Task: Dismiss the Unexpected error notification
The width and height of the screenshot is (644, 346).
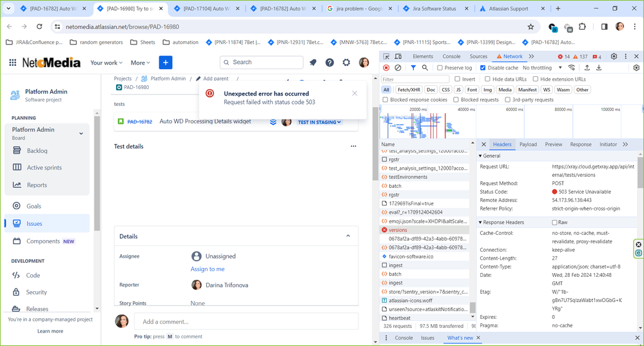Action: [x=355, y=94]
